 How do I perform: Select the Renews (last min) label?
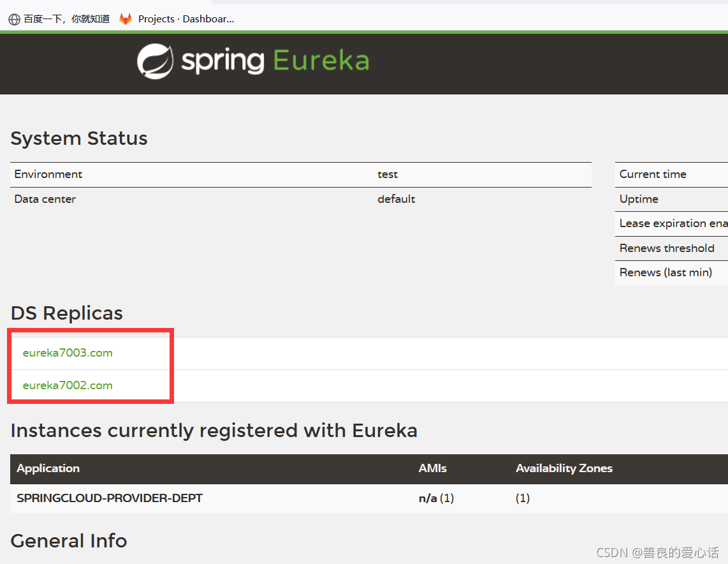pos(666,272)
